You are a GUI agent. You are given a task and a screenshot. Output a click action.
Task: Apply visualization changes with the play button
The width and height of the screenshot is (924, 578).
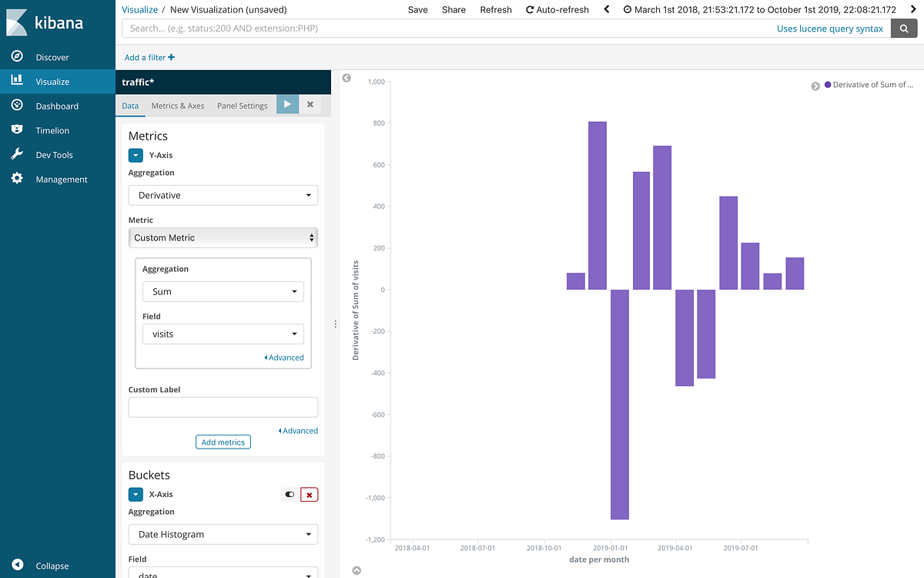pos(287,104)
